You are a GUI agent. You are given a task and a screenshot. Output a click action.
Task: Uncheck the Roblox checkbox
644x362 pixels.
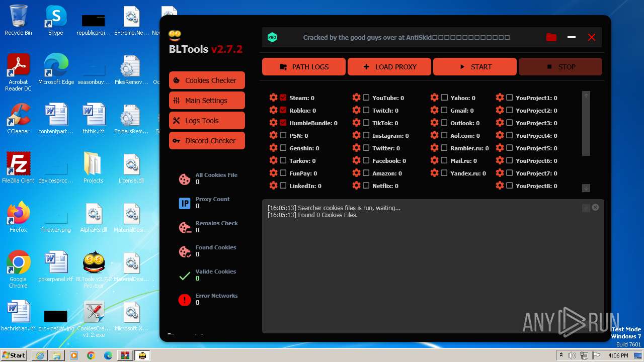coord(283,110)
